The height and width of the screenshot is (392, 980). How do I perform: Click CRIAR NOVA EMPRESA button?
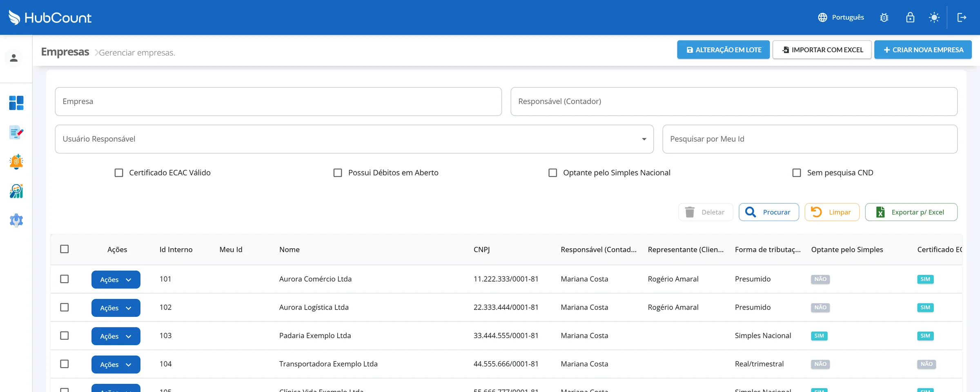click(923, 50)
